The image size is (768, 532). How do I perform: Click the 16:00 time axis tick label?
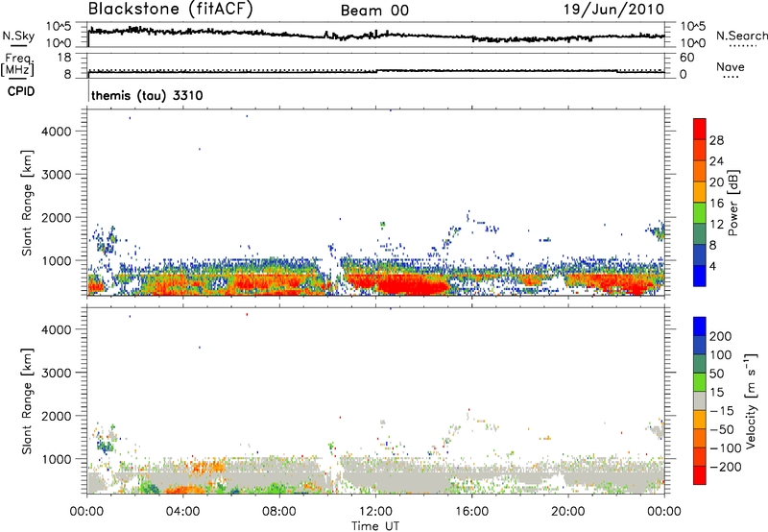pyautogui.click(x=471, y=512)
